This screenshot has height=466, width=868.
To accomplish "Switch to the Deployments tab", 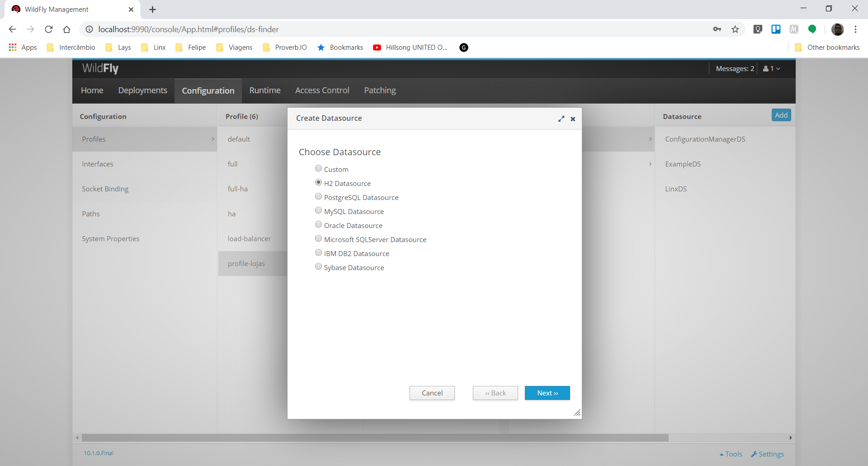I will click(143, 90).
